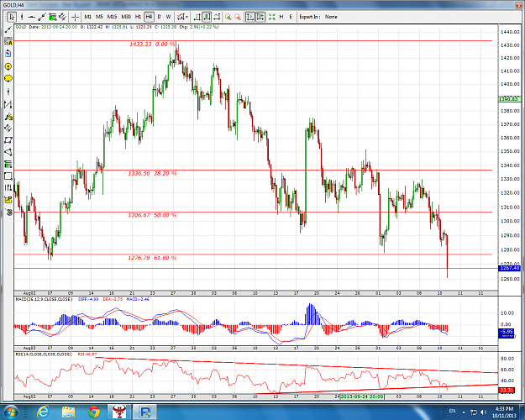Select the rectangle shape tool
This screenshot has height=420, width=525.
click(8, 176)
